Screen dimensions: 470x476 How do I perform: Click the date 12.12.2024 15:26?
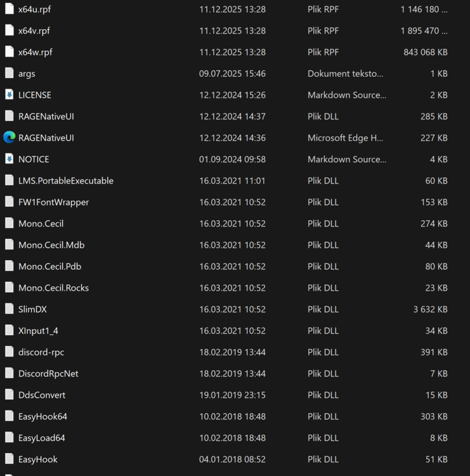pos(232,95)
